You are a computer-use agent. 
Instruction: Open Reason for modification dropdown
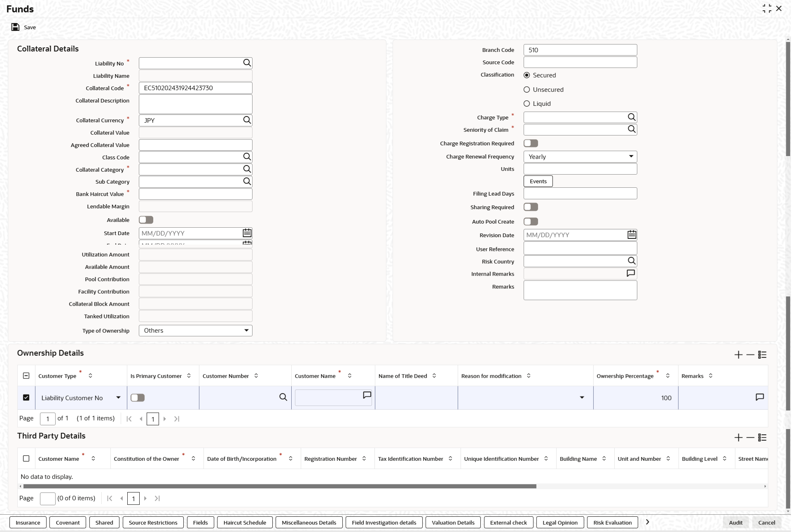[x=582, y=398]
